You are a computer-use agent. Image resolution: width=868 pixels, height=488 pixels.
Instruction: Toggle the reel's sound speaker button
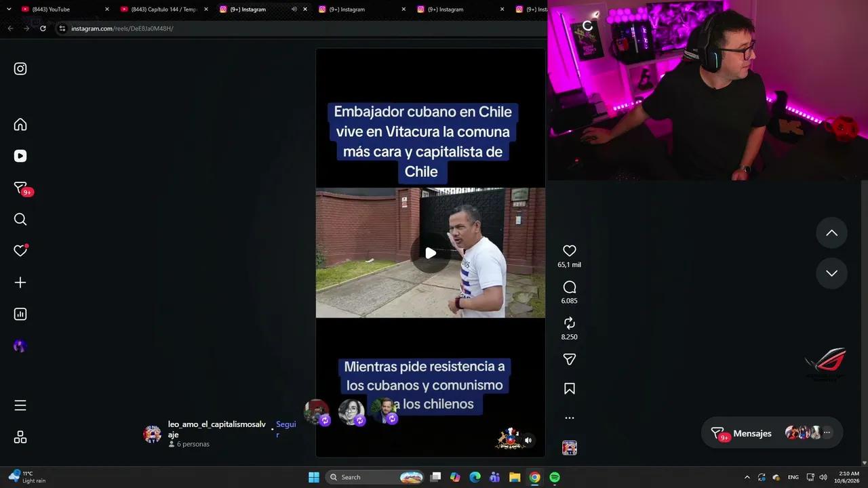(528, 440)
